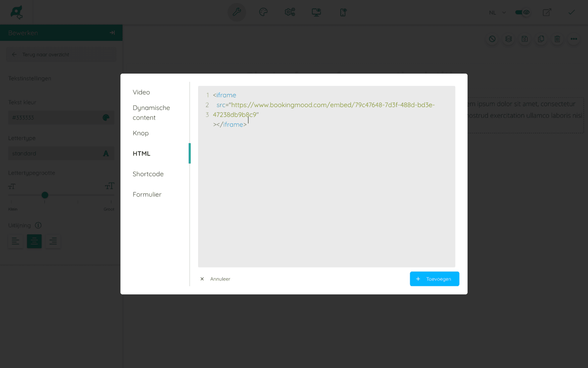
Task: Delete the element via trash icon
Action: (x=557, y=39)
